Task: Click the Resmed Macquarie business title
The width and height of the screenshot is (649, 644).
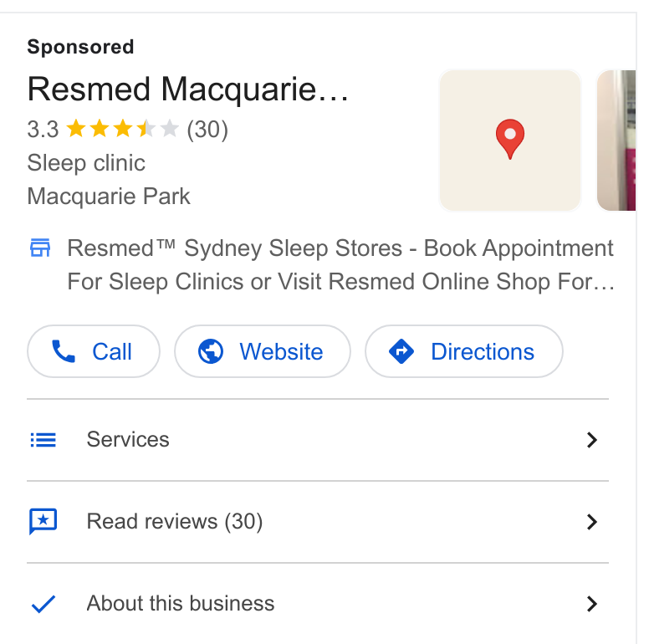Action: (x=188, y=89)
